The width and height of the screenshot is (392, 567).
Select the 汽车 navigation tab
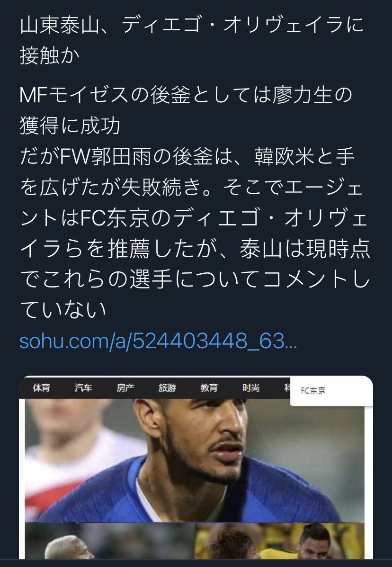point(83,388)
